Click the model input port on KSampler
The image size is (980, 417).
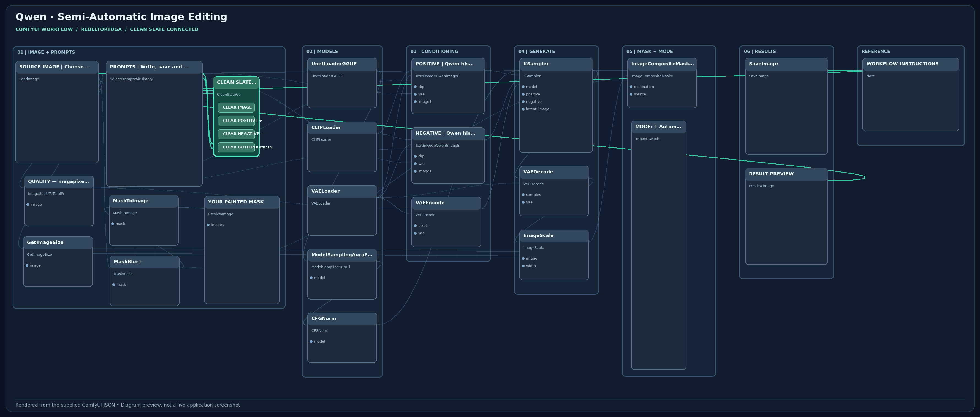pos(523,87)
